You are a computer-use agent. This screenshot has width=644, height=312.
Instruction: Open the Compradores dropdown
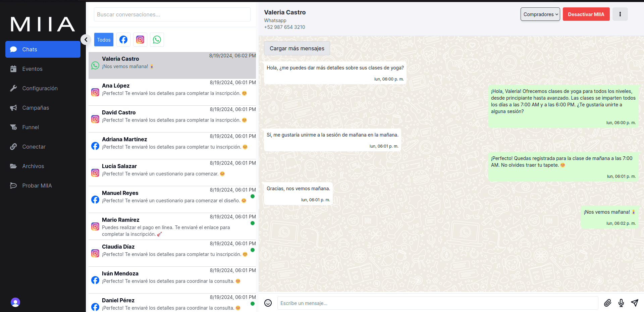click(540, 14)
